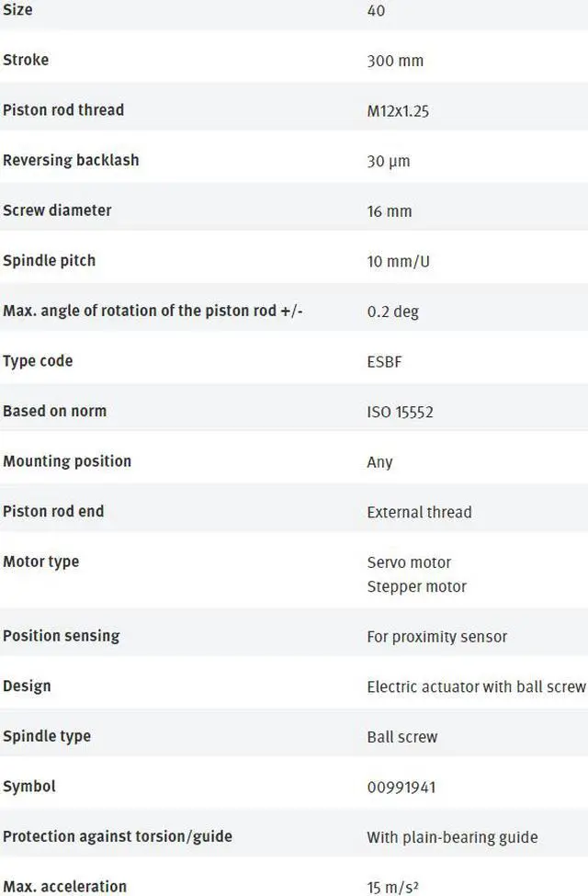The height and width of the screenshot is (896, 588).
Task: Click the "Piston rod thread" label
Action: pos(63,110)
